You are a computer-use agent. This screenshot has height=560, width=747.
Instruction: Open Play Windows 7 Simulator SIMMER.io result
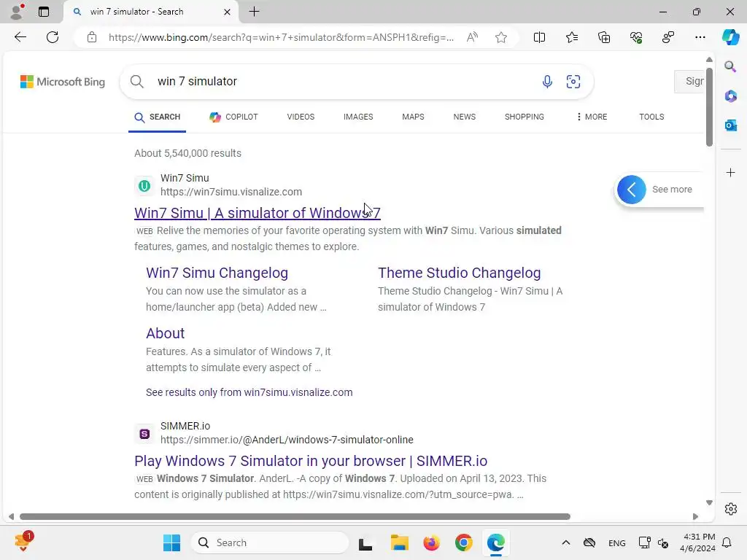pyautogui.click(x=311, y=461)
